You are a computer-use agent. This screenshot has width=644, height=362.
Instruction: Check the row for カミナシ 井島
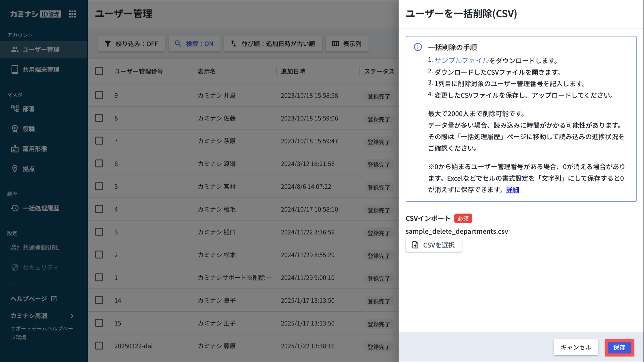coord(99,95)
